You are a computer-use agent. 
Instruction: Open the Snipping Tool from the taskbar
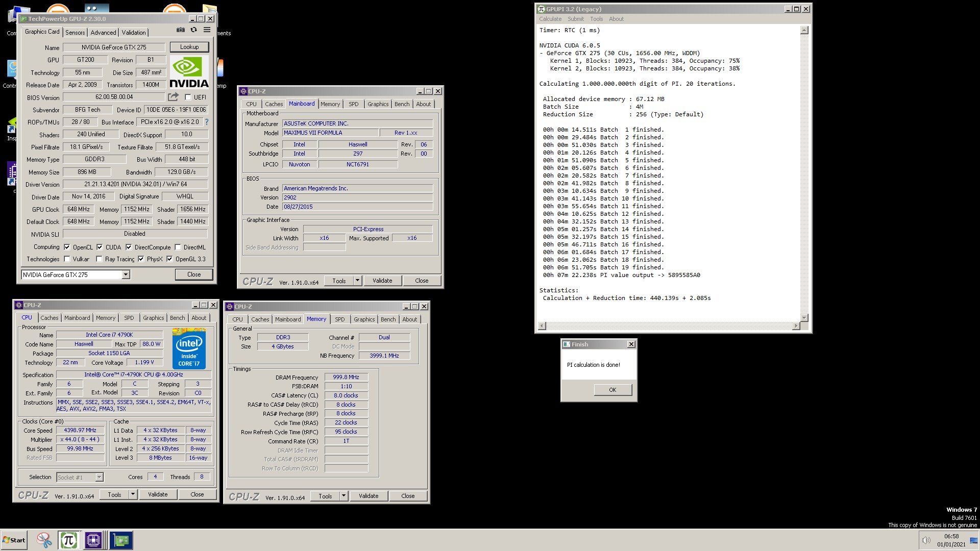tap(44, 540)
